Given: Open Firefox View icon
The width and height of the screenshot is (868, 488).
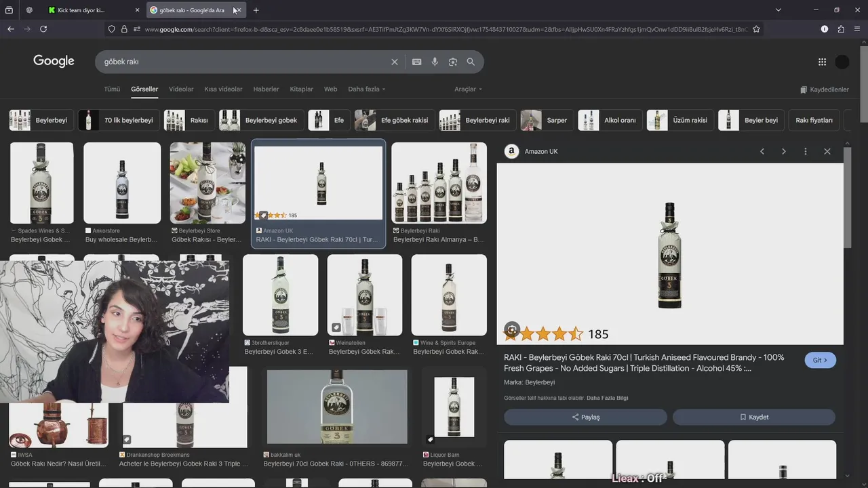Looking at the screenshot, I should pyautogui.click(x=9, y=10).
